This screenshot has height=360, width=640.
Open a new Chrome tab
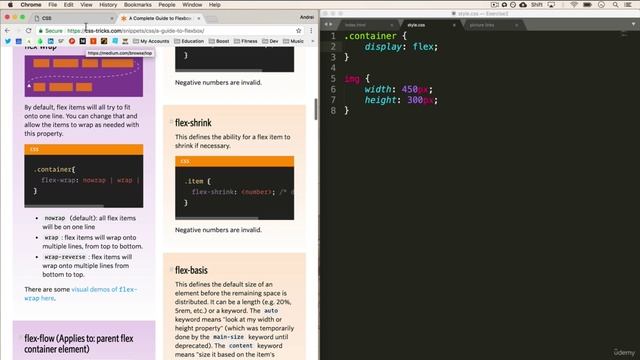click(211, 19)
